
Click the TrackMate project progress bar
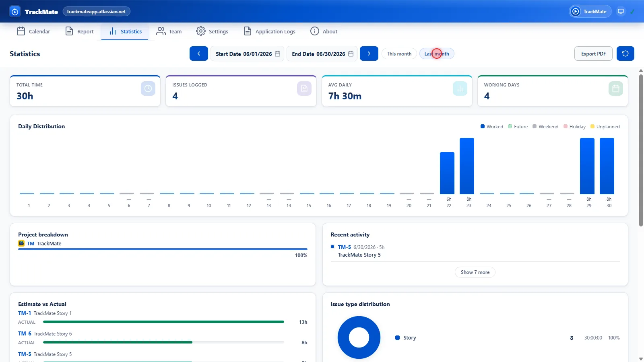[x=163, y=249]
